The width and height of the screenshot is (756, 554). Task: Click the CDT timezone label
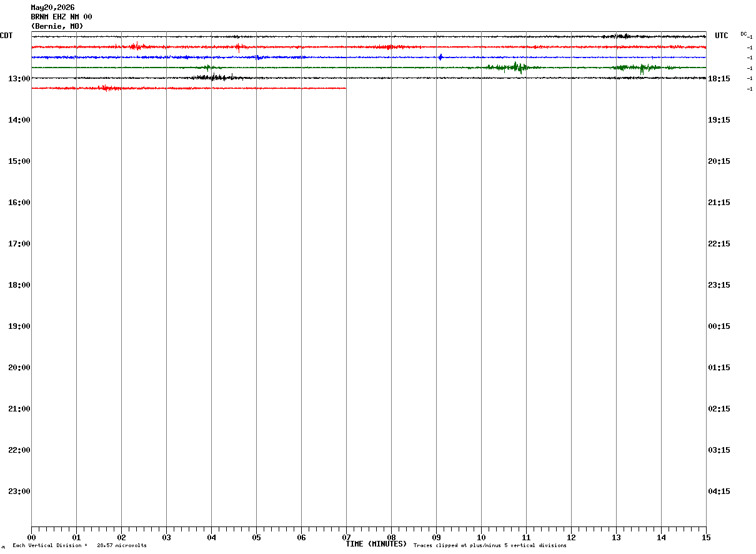pos(6,36)
